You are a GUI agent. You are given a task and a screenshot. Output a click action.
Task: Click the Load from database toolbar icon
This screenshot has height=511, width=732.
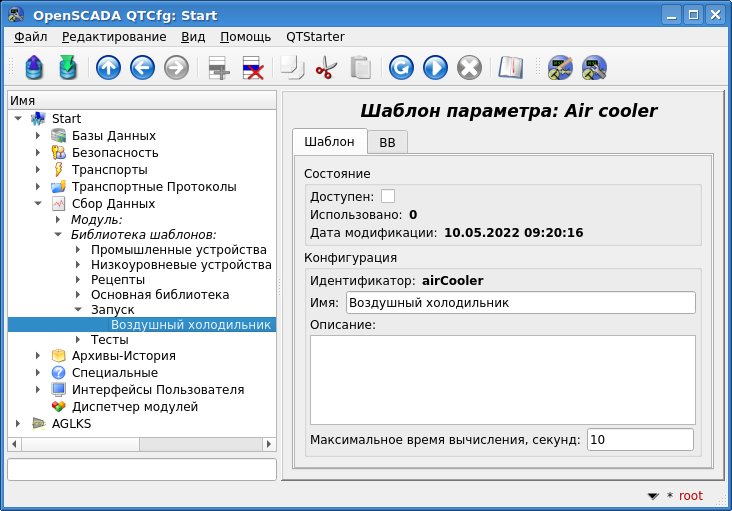coord(34,68)
